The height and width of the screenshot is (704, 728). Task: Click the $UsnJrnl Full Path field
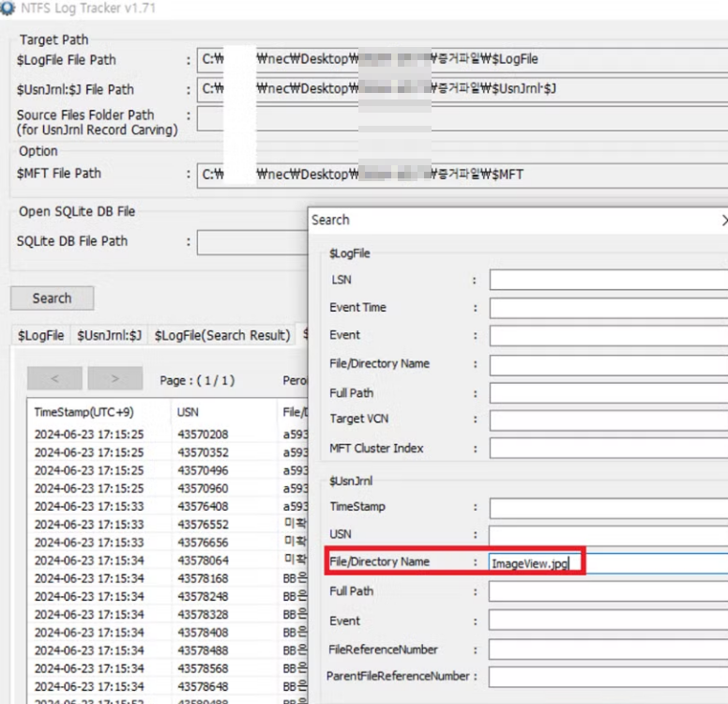click(609, 591)
